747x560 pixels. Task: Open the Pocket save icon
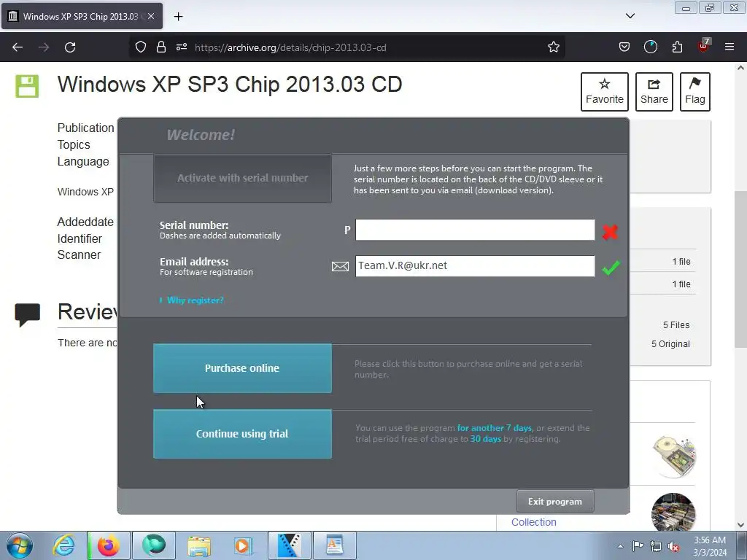click(624, 47)
